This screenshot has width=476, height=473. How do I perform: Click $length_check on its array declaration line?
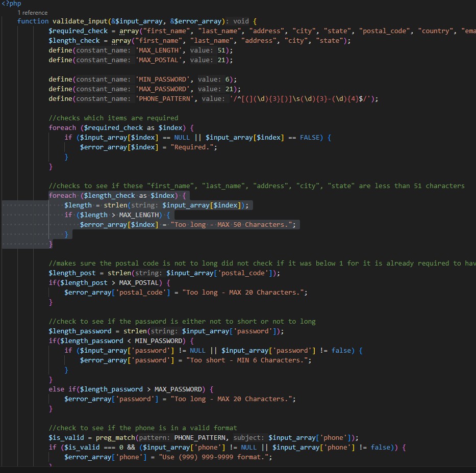coord(74,41)
